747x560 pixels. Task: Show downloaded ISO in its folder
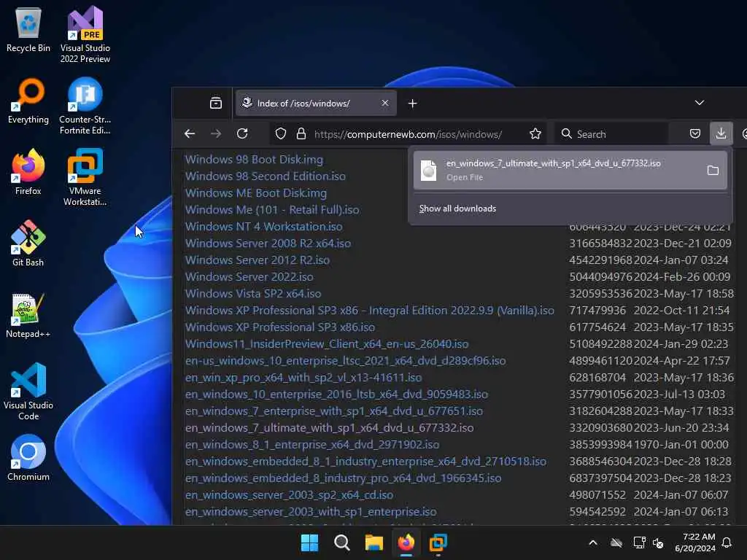pos(713,170)
